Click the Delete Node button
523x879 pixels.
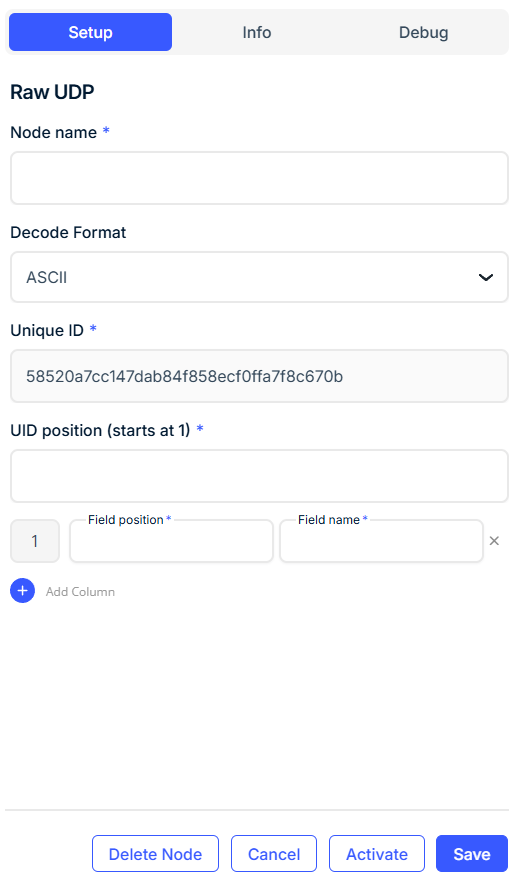(155, 854)
